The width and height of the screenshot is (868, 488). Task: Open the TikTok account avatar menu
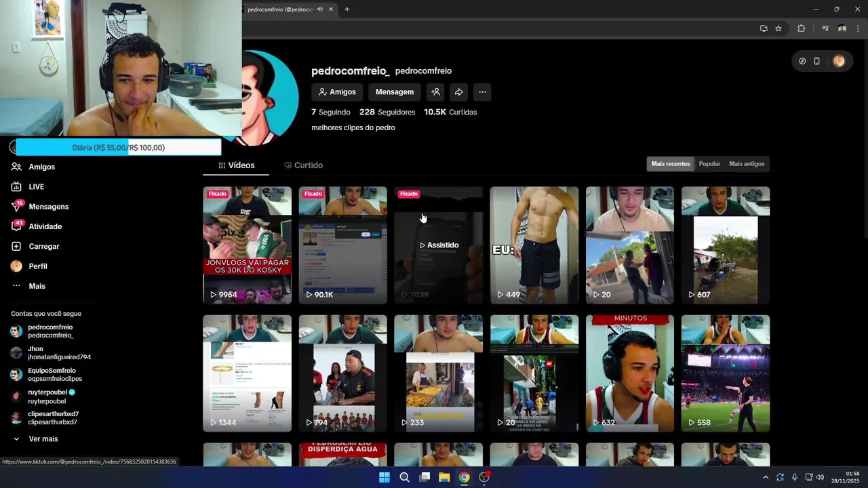click(x=839, y=61)
